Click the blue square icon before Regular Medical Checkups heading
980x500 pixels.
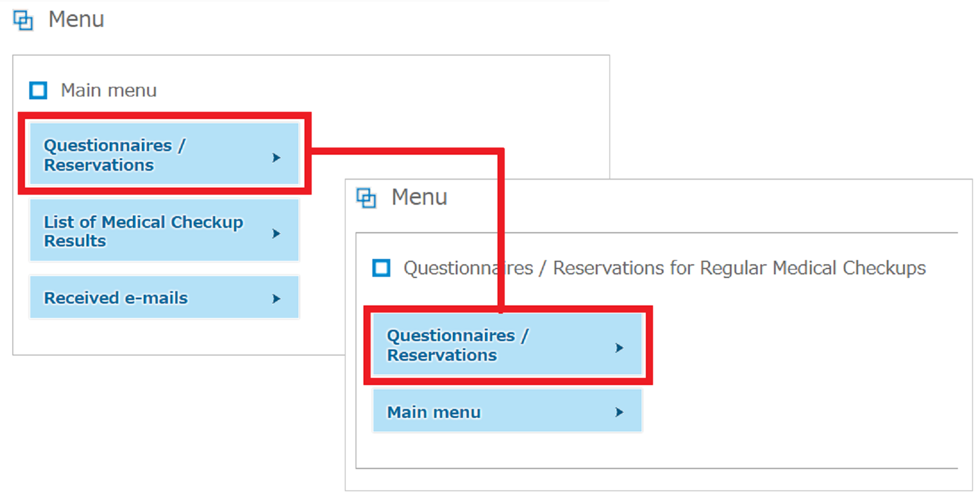click(x=381, y=268)
